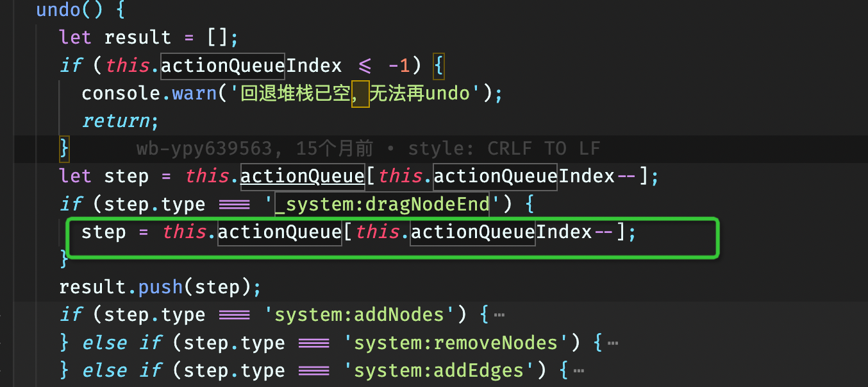The width and height of the screenshot is (868, 387).
Task: Click 'else if' on the removeNodes line
Action: pos(122,343)
